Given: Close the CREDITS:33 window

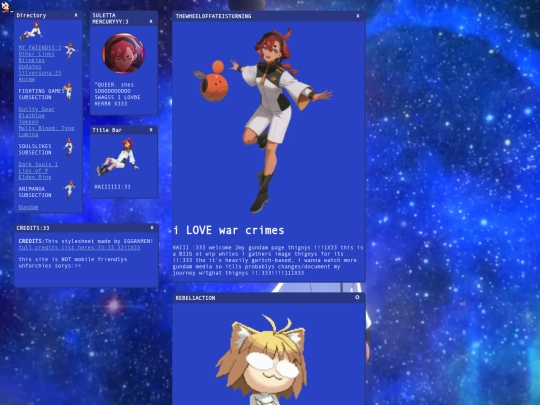Looking at the screenshot, I should (x=152, y=228).
